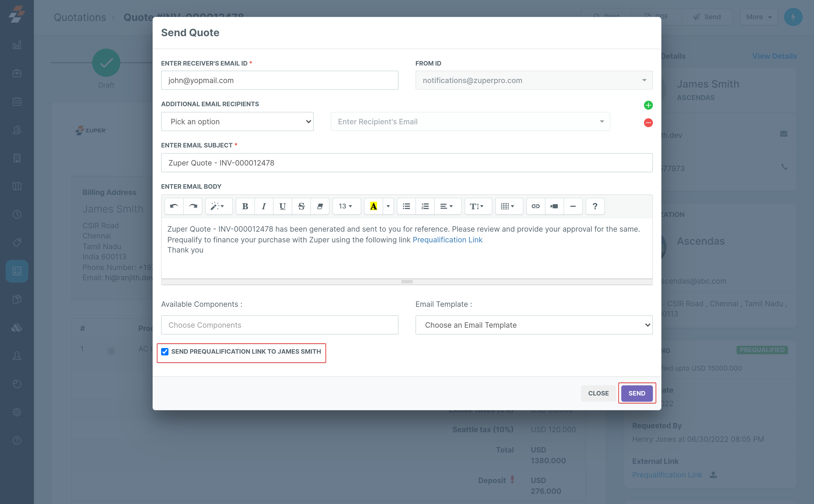This screenshot has width=814, height=504.
Task: Insert an unordered bullet list
Action: [x=406, y=206]
